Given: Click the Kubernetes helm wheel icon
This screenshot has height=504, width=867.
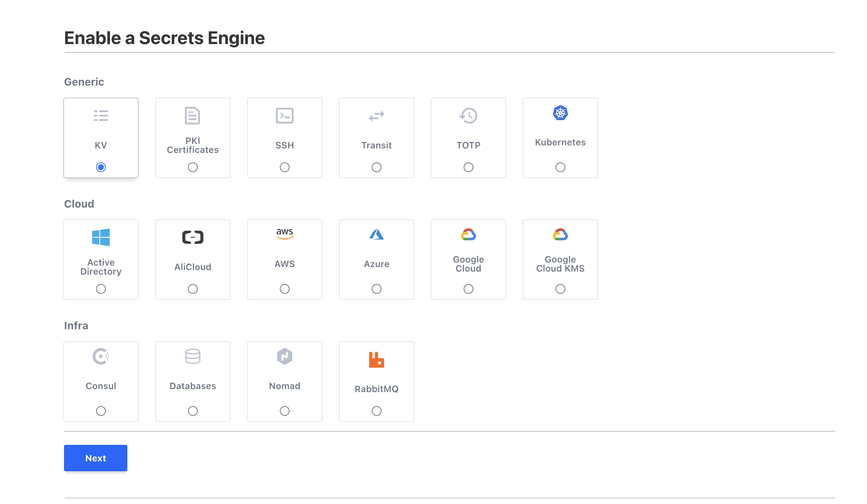Looking at the screenshot, I should (560, 113).
